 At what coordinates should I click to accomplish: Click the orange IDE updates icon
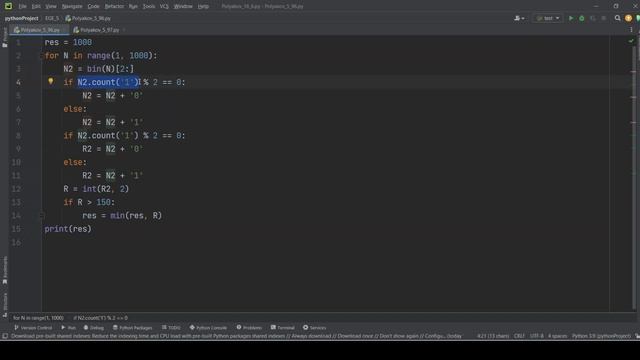(629, 18)
